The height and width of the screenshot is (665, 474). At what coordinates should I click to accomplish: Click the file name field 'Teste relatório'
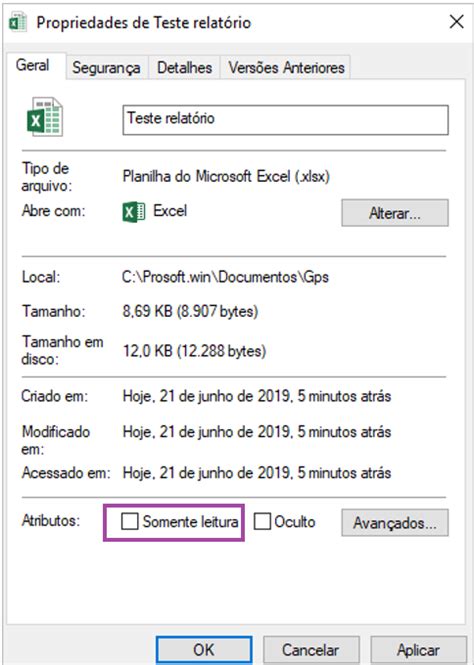(285, 120)
